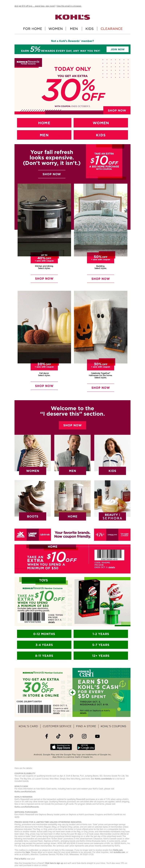Choose the 3-4 YEARS toys button
The image size is (145, 868).
[44, 645]
